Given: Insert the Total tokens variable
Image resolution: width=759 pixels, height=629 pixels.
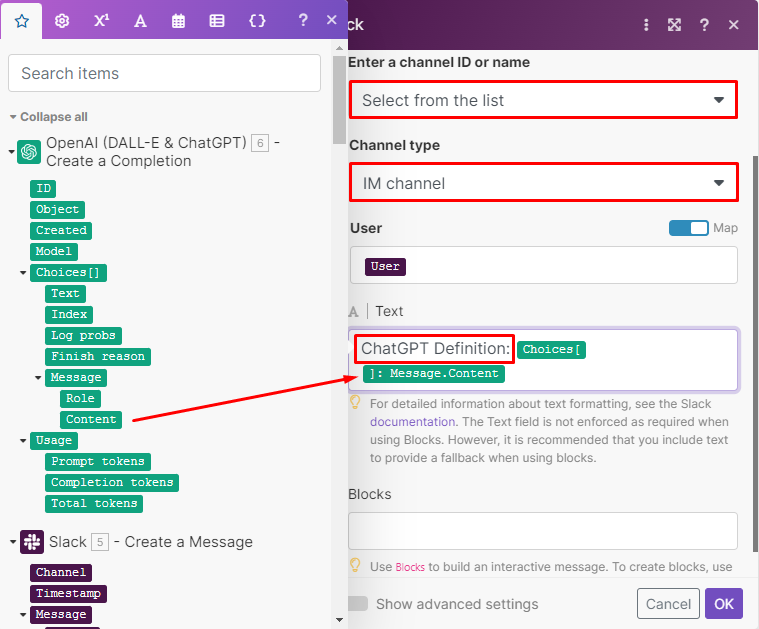Looking at the screenshot, I should tap(94, 504).
